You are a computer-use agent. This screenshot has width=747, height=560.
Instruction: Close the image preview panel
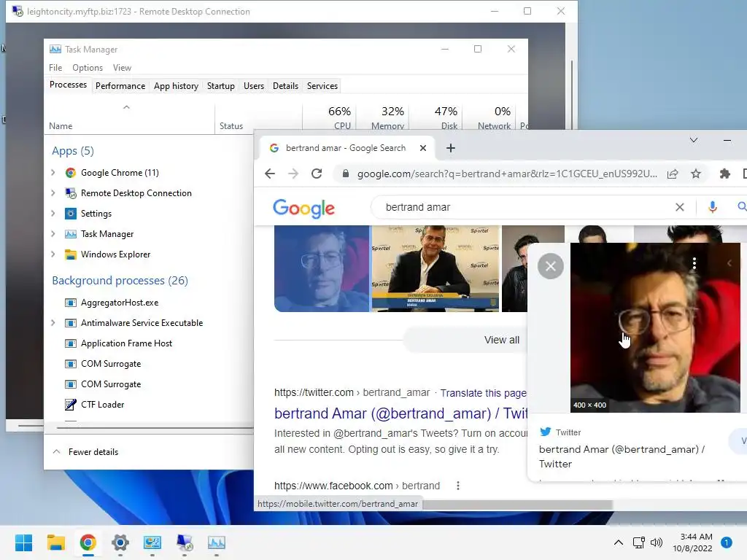pos(550,266)
